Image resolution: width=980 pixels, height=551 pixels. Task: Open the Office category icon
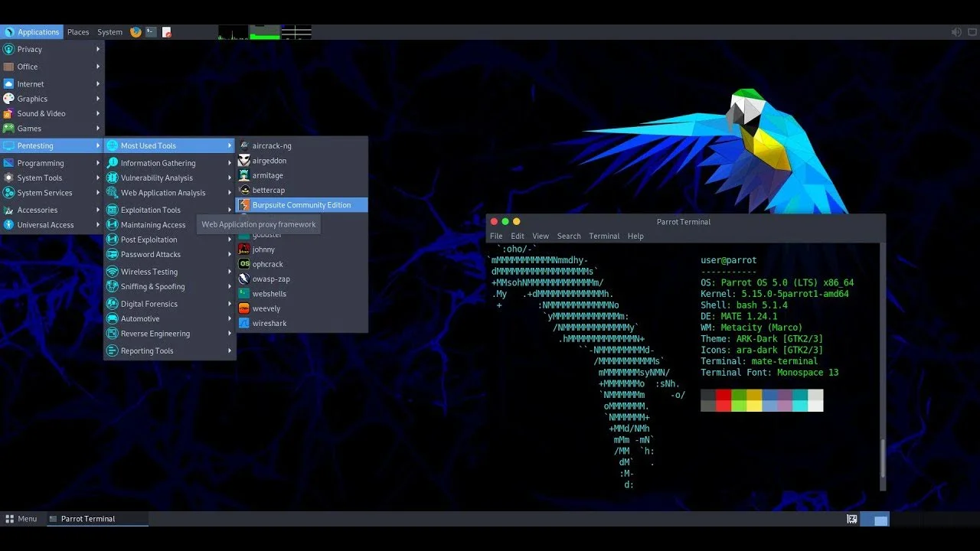point(9,67)
